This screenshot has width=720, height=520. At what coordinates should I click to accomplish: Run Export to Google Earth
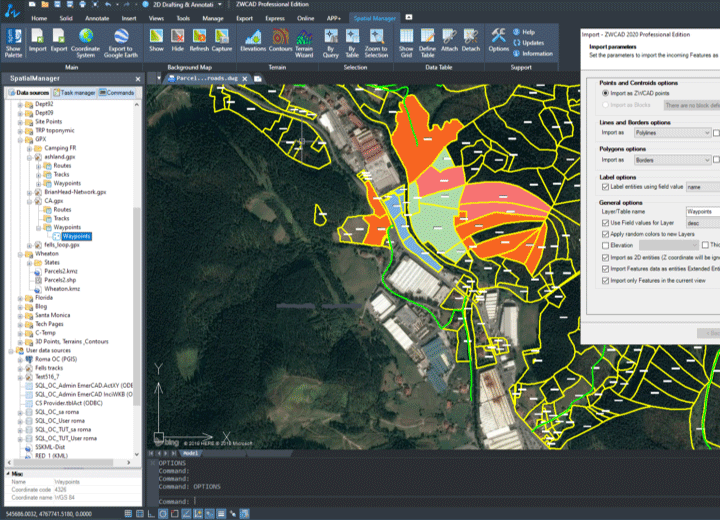[x=121, y=43]
